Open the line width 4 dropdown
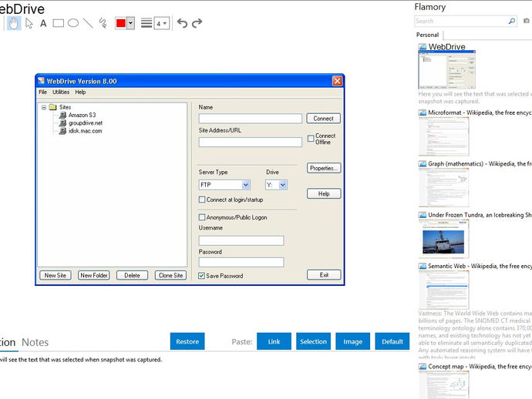This screenshot has width=532, height=399. 162,23
